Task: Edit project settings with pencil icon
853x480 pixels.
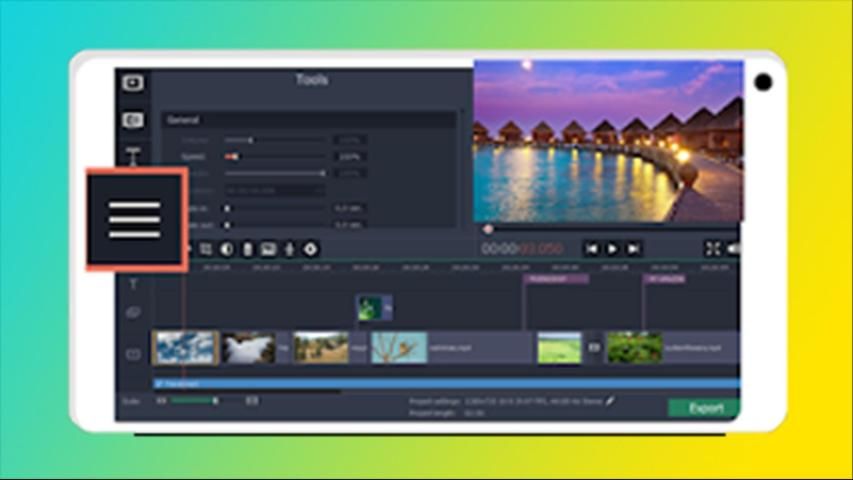Action: click(611, 401)
